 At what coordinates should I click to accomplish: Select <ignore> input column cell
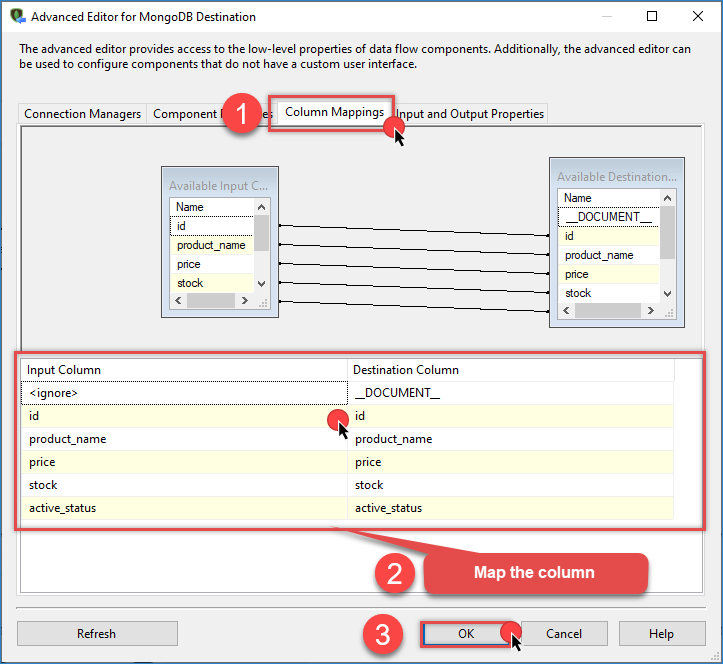point(184,393)
